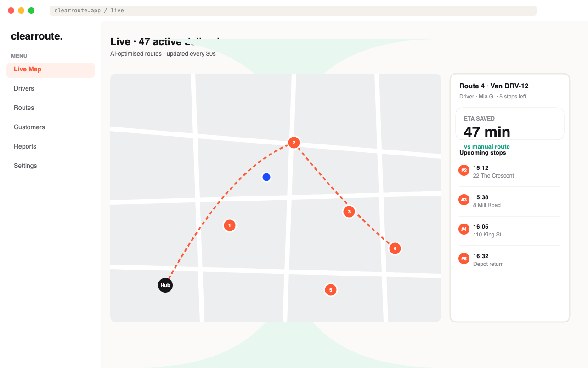The height and width of the screenshot is (368, 588).
Task: Click stop marker 2 on the map
Action: click(294, 143)
